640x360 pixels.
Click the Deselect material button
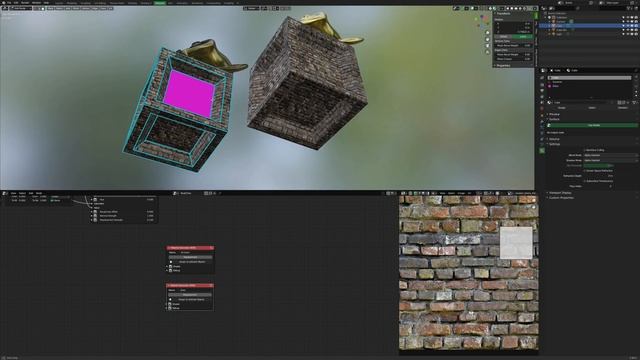[622, 108]
